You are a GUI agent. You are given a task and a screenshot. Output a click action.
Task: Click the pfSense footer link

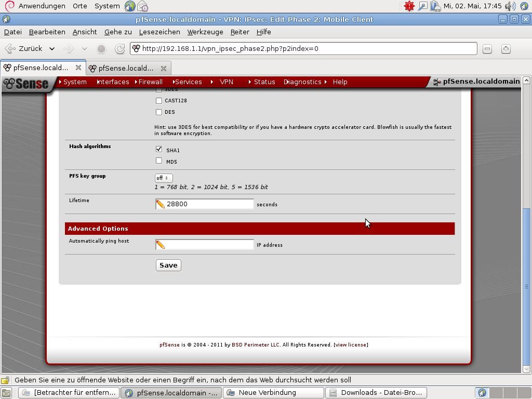169,345
